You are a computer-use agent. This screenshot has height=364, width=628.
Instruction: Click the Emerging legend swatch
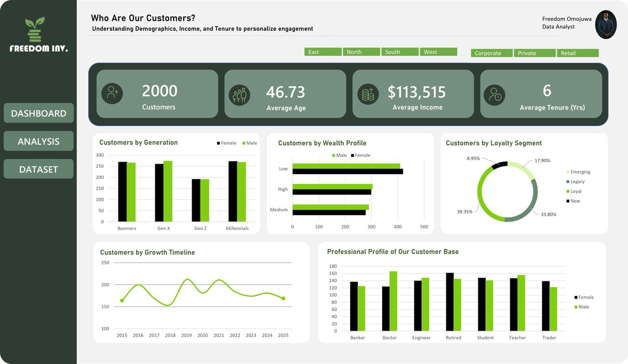(568, 172)
